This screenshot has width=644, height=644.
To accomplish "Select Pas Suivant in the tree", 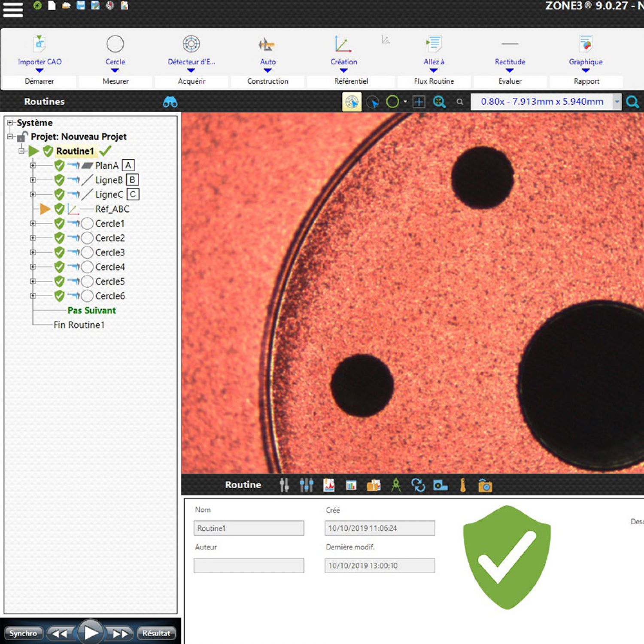I will 91,310.
